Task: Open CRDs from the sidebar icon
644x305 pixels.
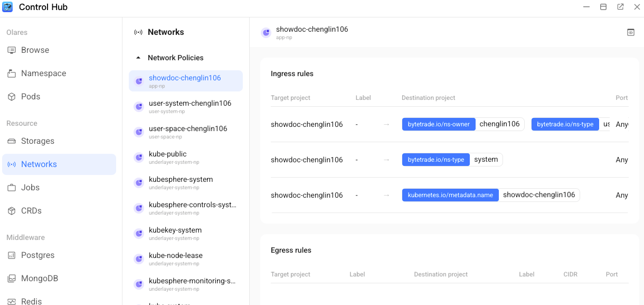Action: 12,210
